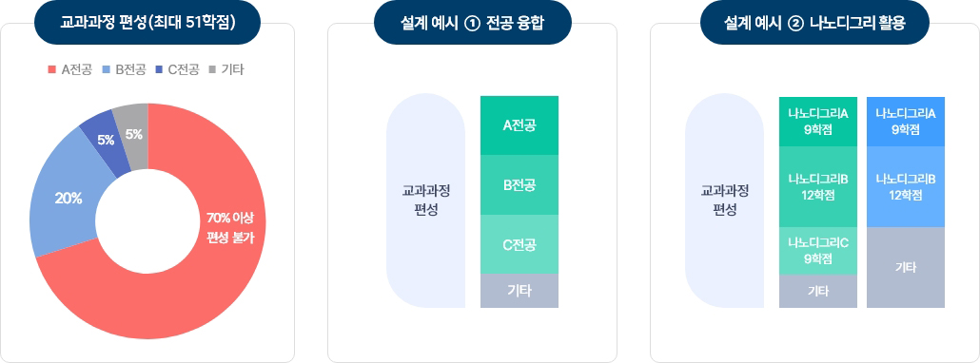Click the 설계 예시 ② 나노디그리 활용 header
980x363 pixels.
click(x=815, y=23)
